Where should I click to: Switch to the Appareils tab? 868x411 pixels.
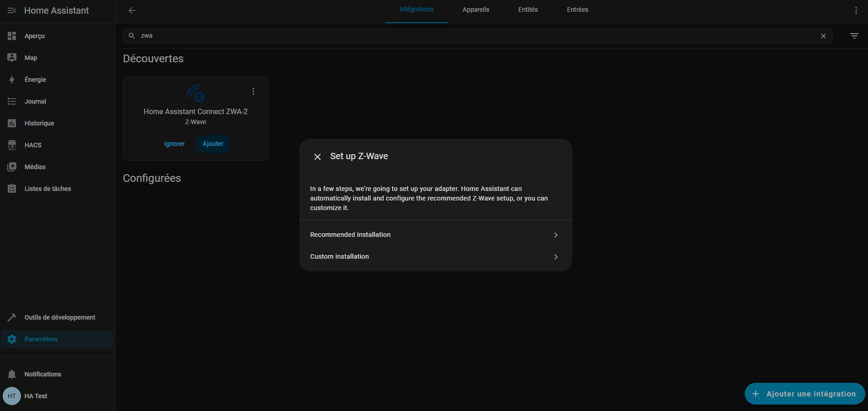475,10
